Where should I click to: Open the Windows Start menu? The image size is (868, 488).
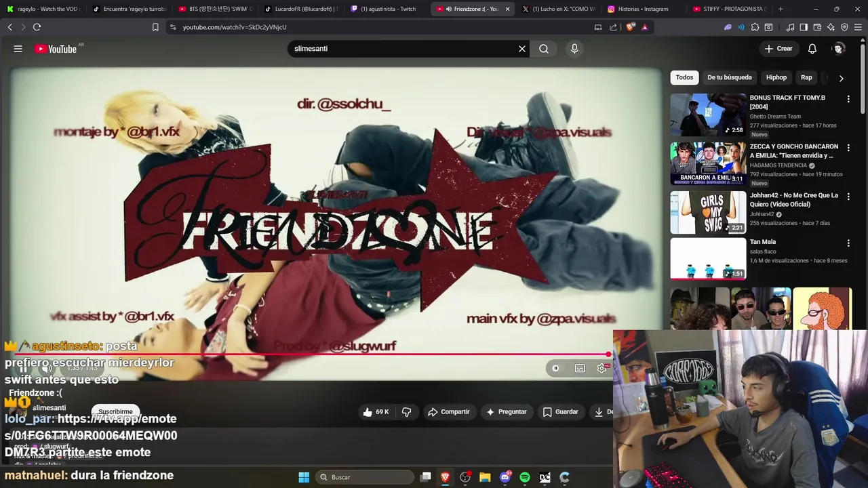304,477
